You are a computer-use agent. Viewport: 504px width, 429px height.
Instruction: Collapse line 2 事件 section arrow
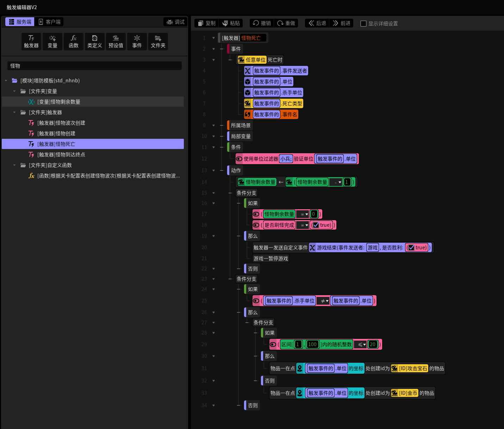coord(213,49)
